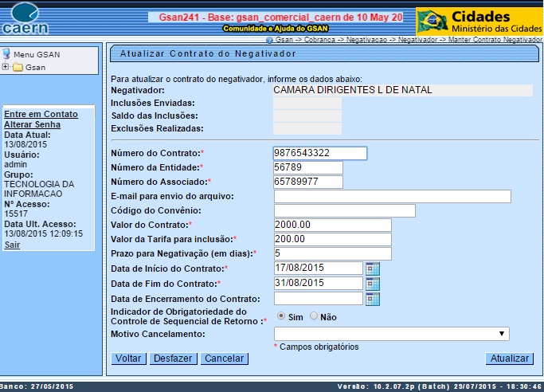Click the Ministério das Cidades logo
The width and height of the screenshot is (544, 392).
(x=479, y=22)
